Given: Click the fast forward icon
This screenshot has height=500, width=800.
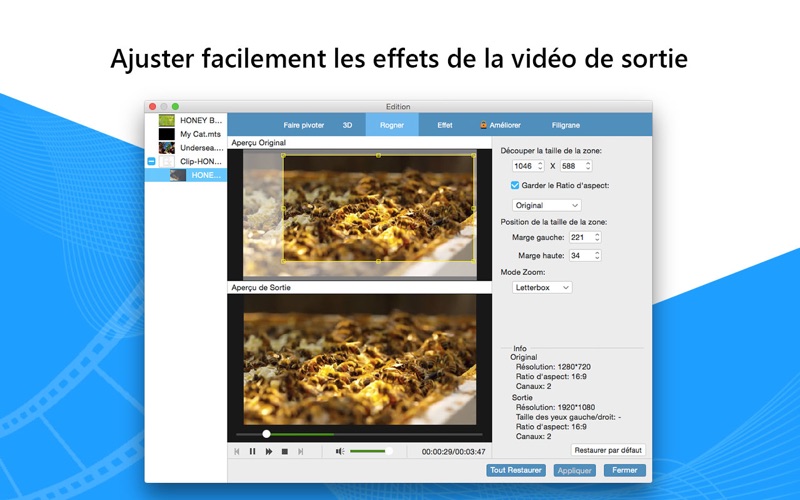Looking at the screenshot, I should (269, 452).
